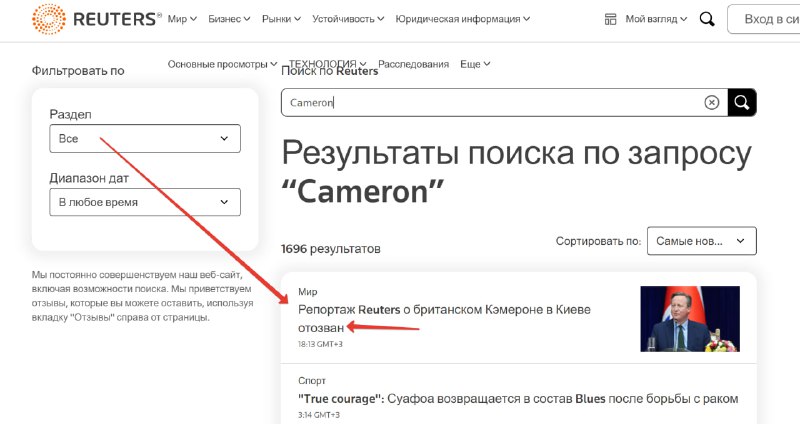Open the Cameron article thumbnail image
The width and height of the screenshot is (800, 424).
(690, 319)
